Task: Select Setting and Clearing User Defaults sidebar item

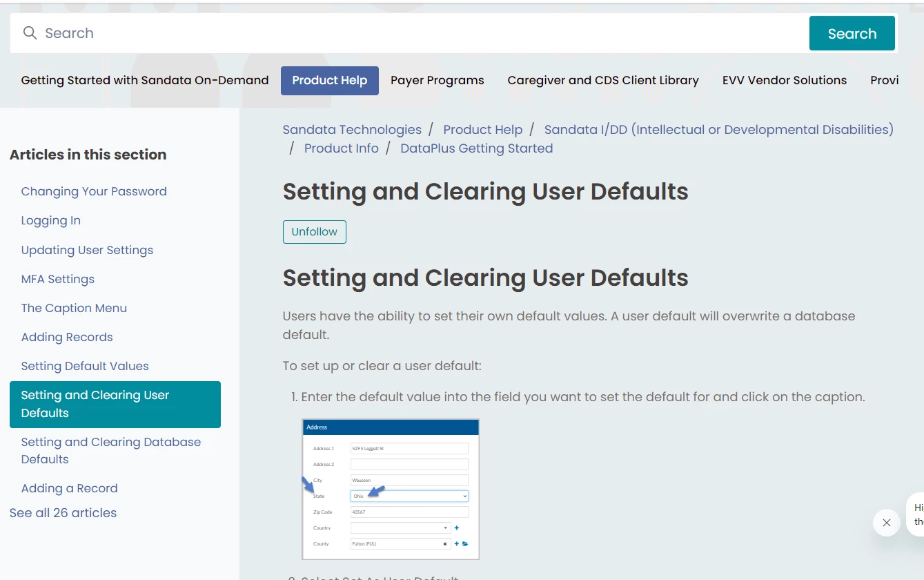Action: point(115,405)
